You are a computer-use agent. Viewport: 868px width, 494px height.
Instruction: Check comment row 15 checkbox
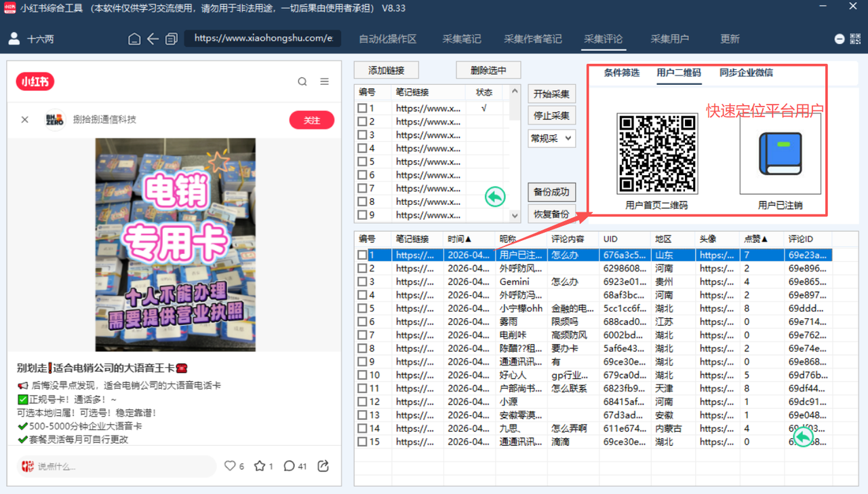pos(363,442)
